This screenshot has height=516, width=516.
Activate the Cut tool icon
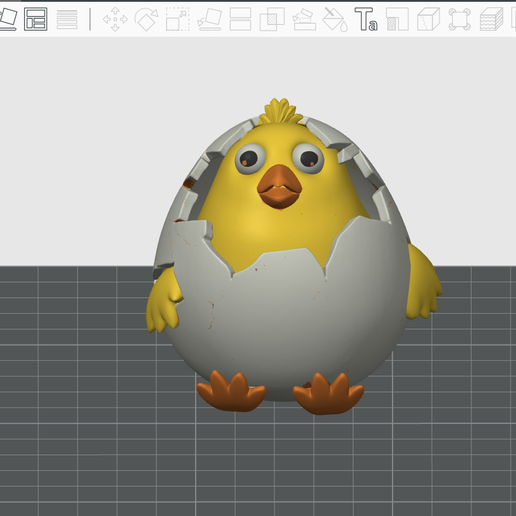click(x=240, y=19)
